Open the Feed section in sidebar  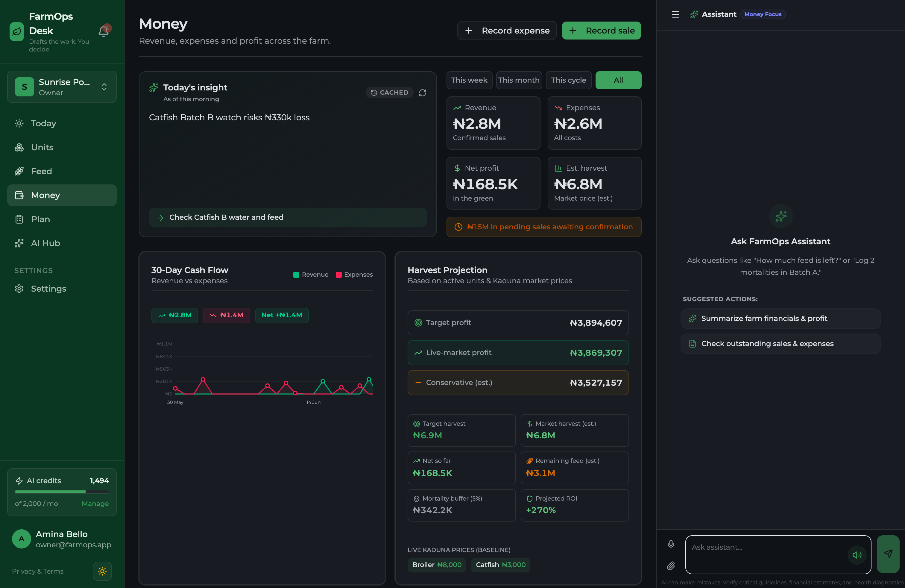(x=62, y=171)
